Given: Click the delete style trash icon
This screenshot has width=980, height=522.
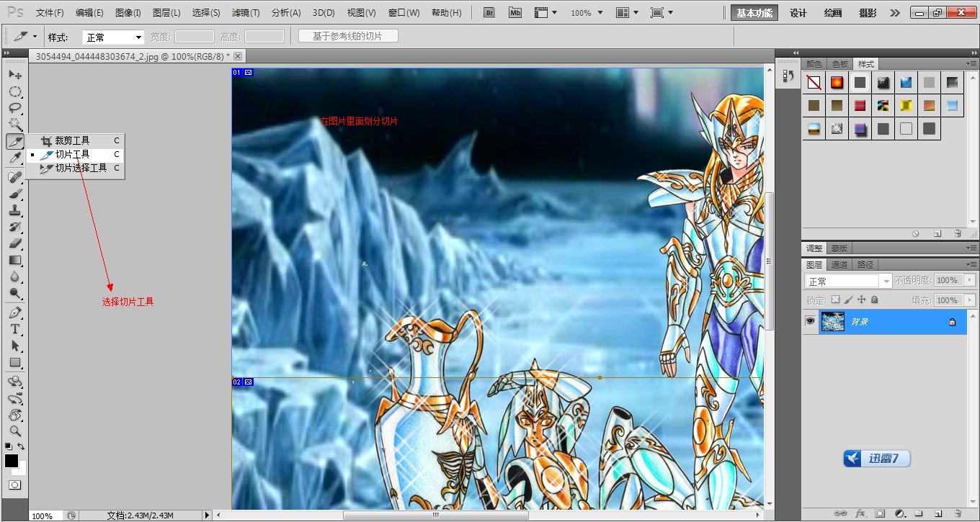Looking at the screenshot, I should (x=958, y=233).
